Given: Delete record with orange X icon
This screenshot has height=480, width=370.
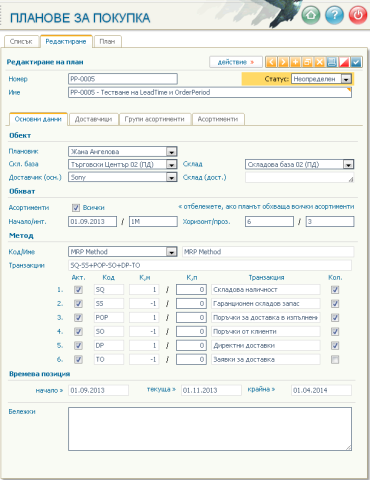Looking at the screenshot, I should (x=320, y=62).
